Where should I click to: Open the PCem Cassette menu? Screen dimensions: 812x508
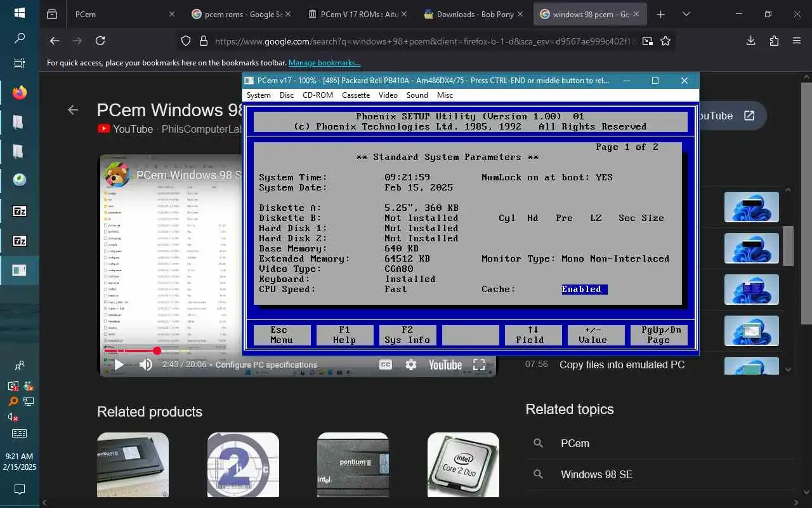[356, 95]
